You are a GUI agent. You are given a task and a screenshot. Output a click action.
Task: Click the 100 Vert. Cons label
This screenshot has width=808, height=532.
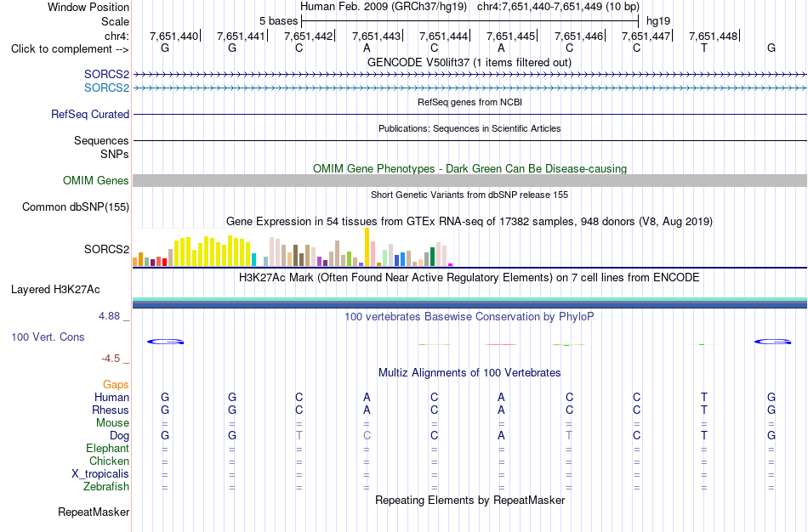point(48,337)
